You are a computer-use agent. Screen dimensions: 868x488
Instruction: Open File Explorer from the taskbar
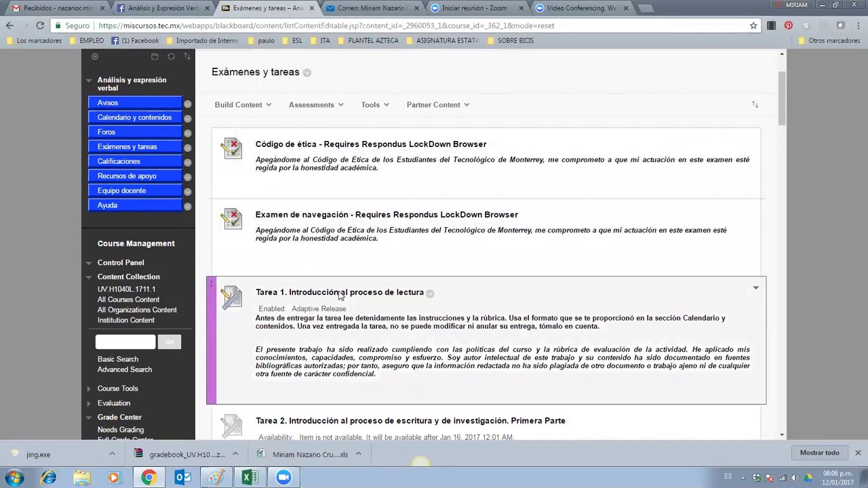[82, 478]
